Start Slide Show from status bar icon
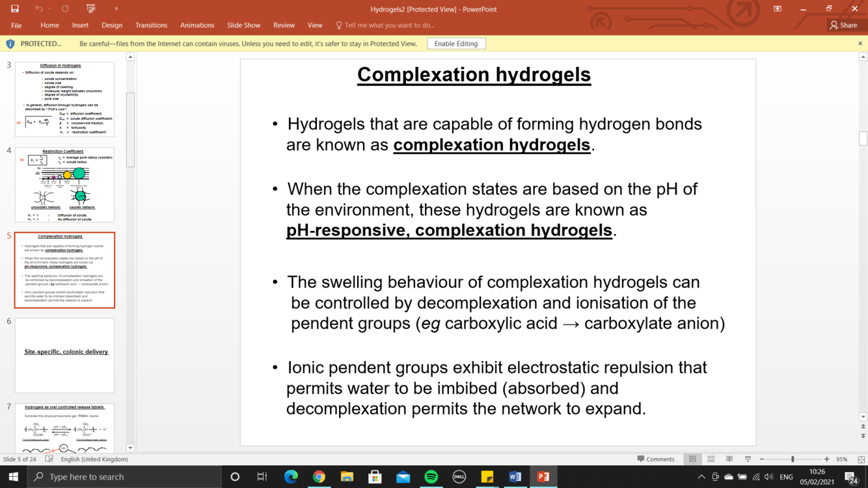 (748, 459)
